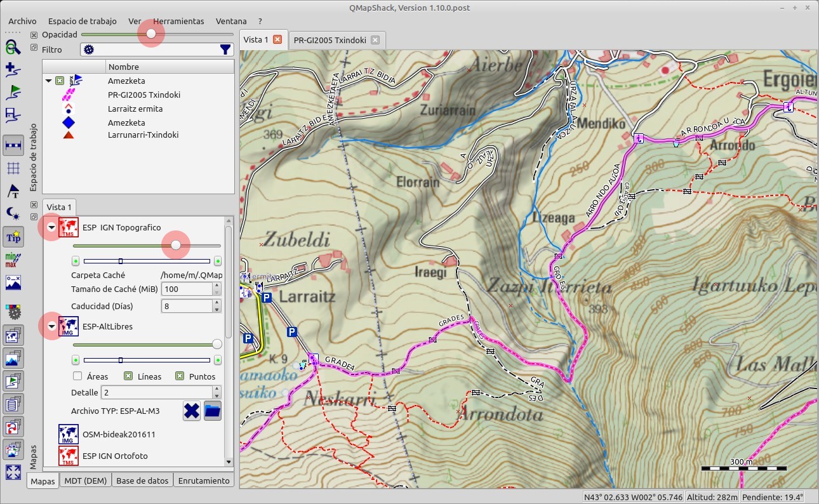This screenshot has height=504, width=819.
Task: Click the add project plus-track icon
Action: tap(13, 70)
